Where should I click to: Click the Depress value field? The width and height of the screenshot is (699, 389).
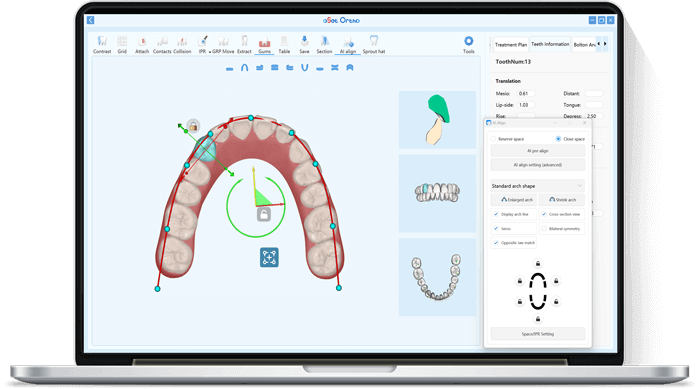click(x=594, y=116)
